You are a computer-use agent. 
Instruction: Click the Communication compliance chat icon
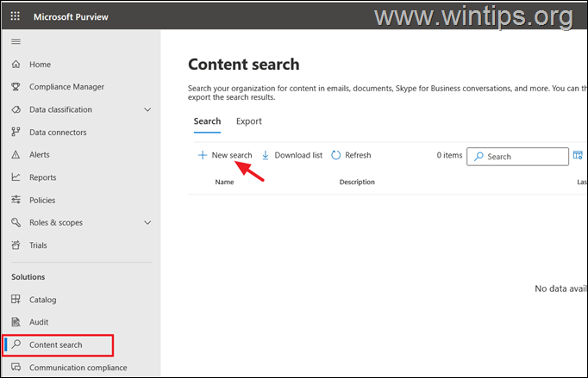pyautogui.click(x=16, y=367)
